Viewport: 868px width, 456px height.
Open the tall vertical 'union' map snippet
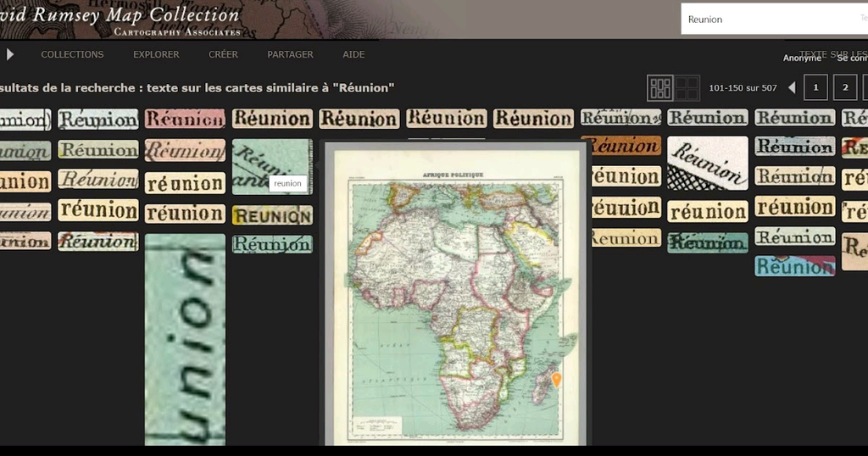point(185,339)
